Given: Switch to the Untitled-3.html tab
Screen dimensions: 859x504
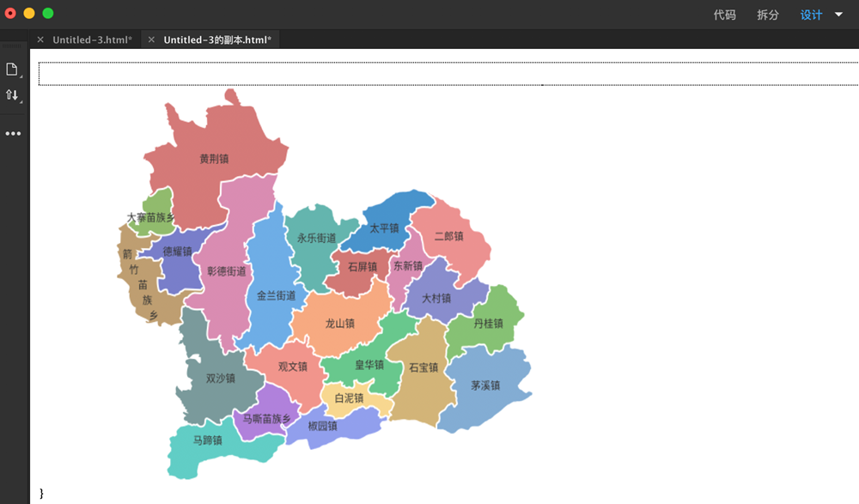Looking at the screenshot, I should click(92, 40).
